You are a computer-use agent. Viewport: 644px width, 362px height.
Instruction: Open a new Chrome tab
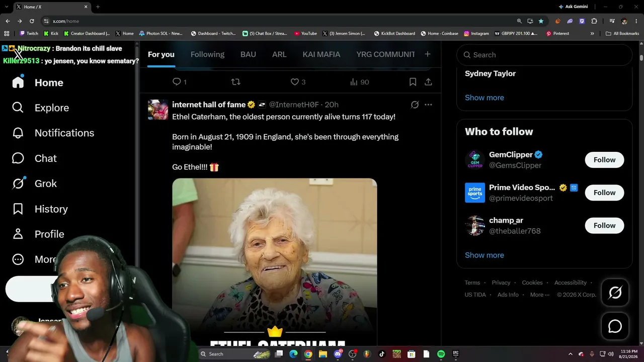(x=98, y=7)
